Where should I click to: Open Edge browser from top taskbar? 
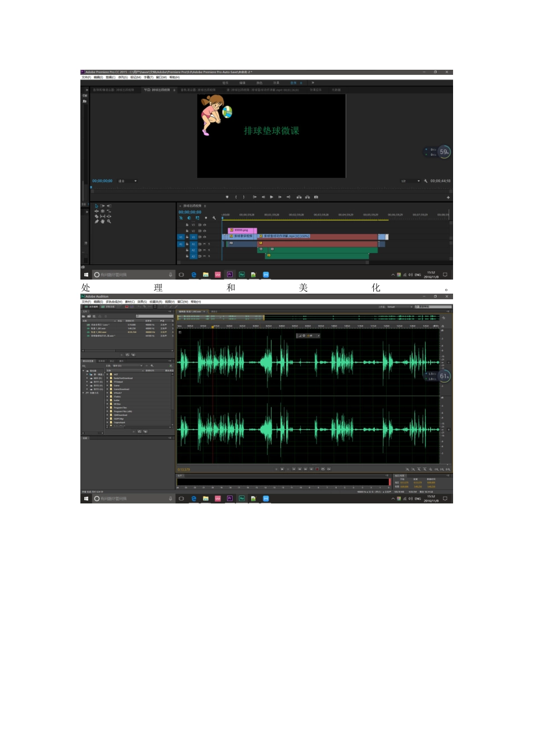(193, 274)
